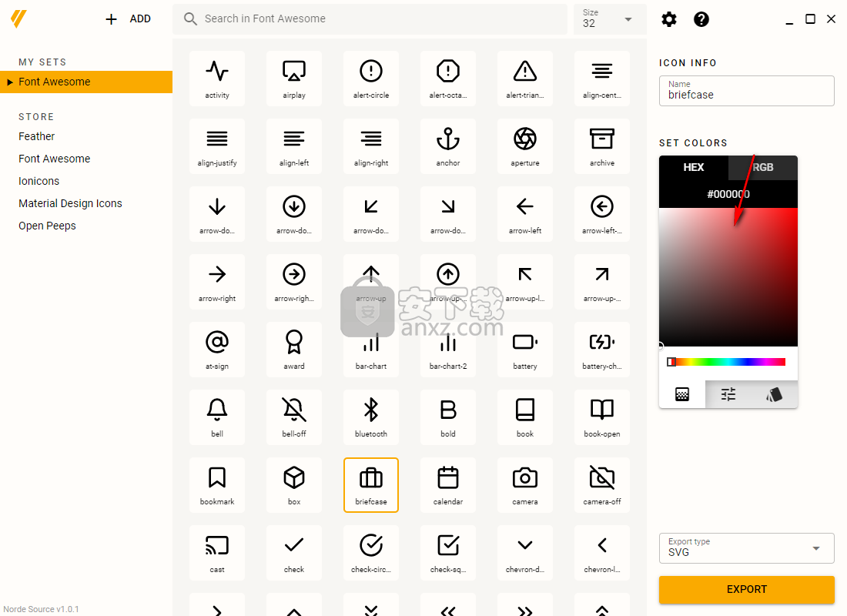The width and height of the screenshot is (847, 616).
Task: Select the bell icon
Action: [x=217, y=417]
